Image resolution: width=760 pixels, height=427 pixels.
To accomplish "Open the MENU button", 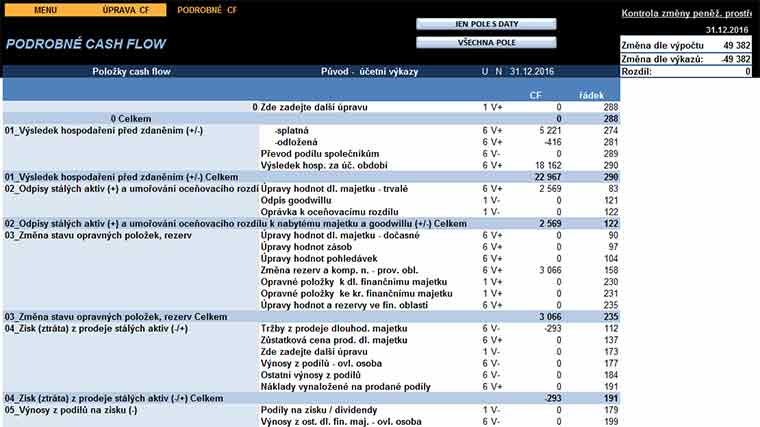I will click(46, 10).
